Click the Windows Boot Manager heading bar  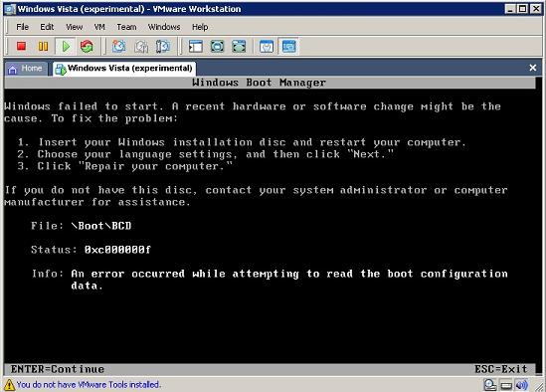pyautogui.click(x=270, y=83)
